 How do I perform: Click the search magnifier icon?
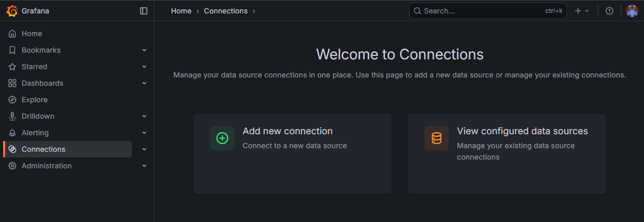pyautogui.click(x=417, y=11)
